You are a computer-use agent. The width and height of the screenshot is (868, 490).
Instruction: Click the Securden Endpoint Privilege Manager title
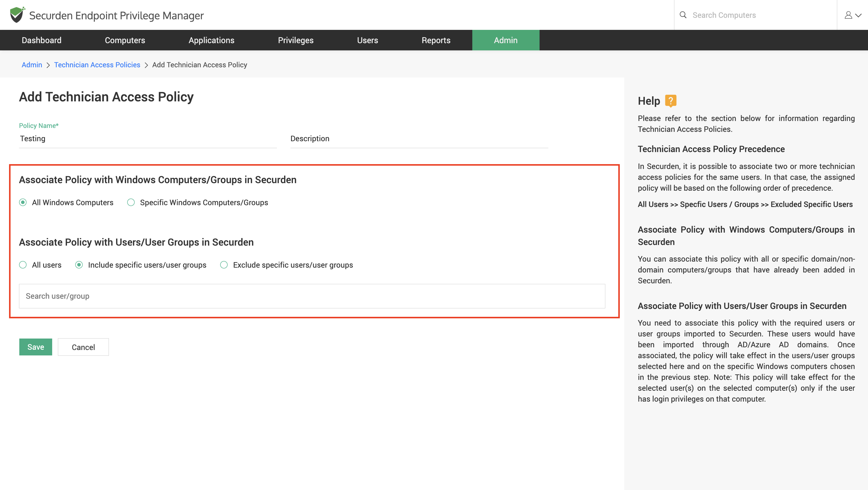116,15
